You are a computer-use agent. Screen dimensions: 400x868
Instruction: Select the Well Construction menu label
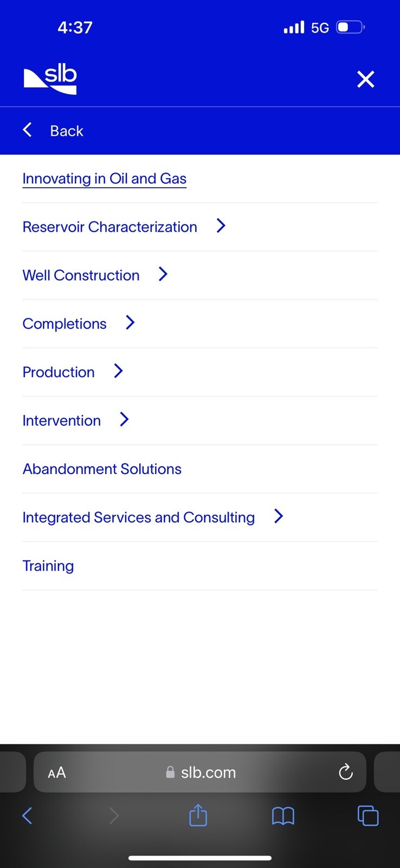pos(81,275)
